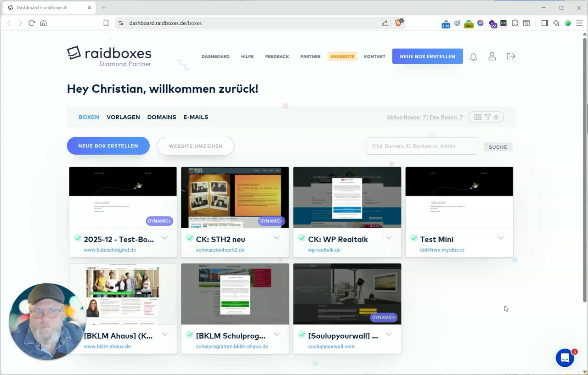Open HILFE in top navigation
588x375 pixels.
click(x=247, y=56)
